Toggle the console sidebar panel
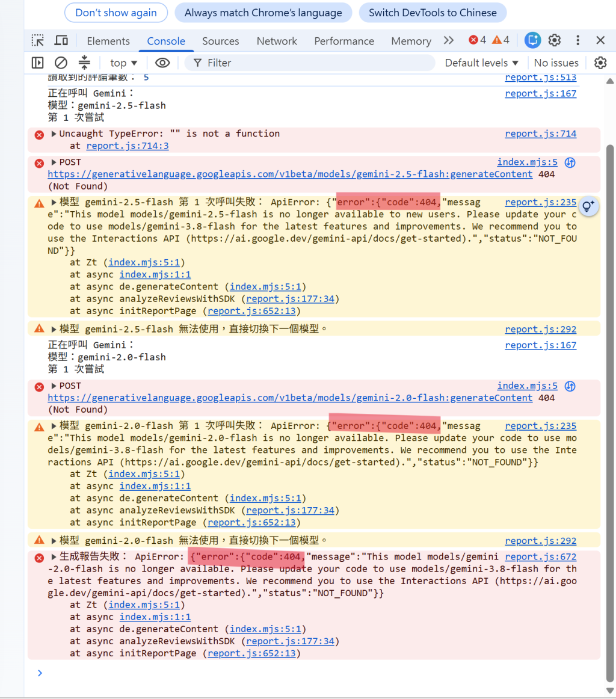Viewport: 616px width, 699px height. pyautogui.click(x=38, y=63)
